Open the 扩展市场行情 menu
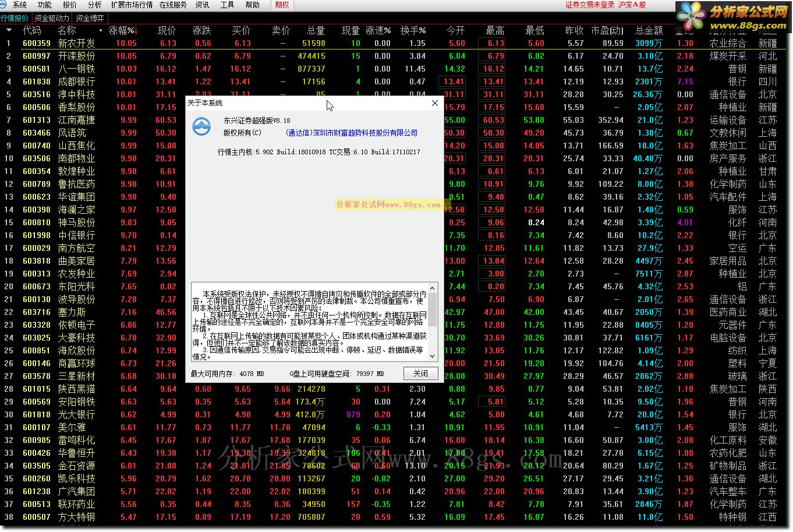 click(x=132, y=5)
